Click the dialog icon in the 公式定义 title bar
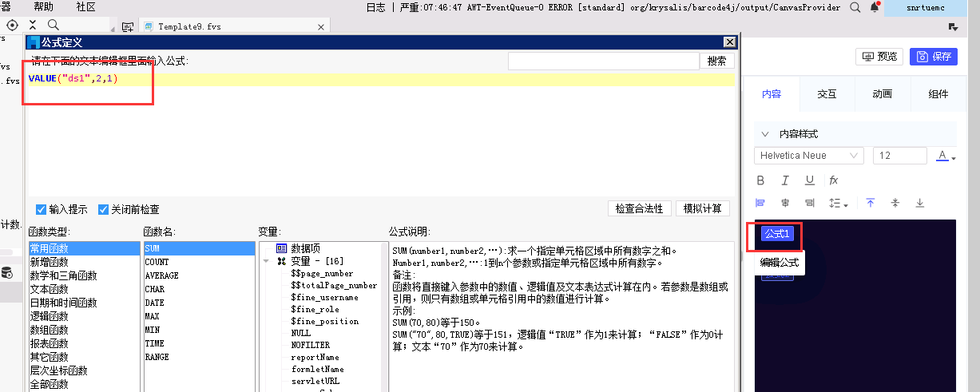Image resolution: width=980 pixels, height=392 pixels. tap(34, 42)
